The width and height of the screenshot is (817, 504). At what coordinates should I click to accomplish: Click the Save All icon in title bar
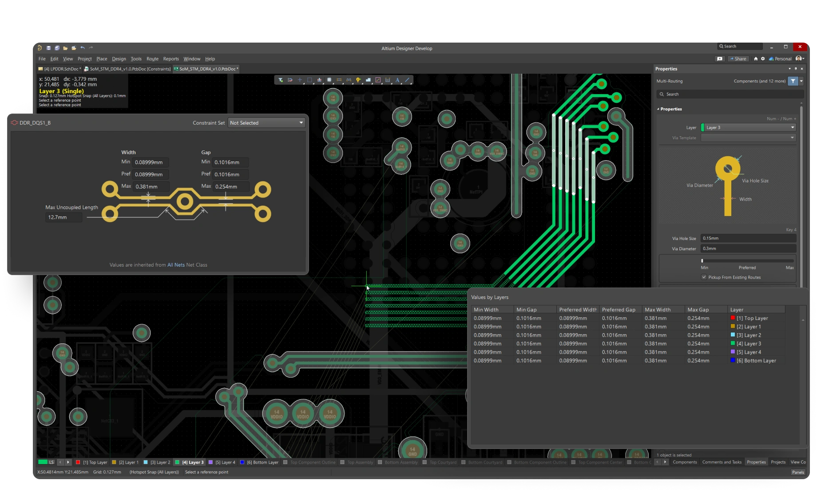(57, 48)
